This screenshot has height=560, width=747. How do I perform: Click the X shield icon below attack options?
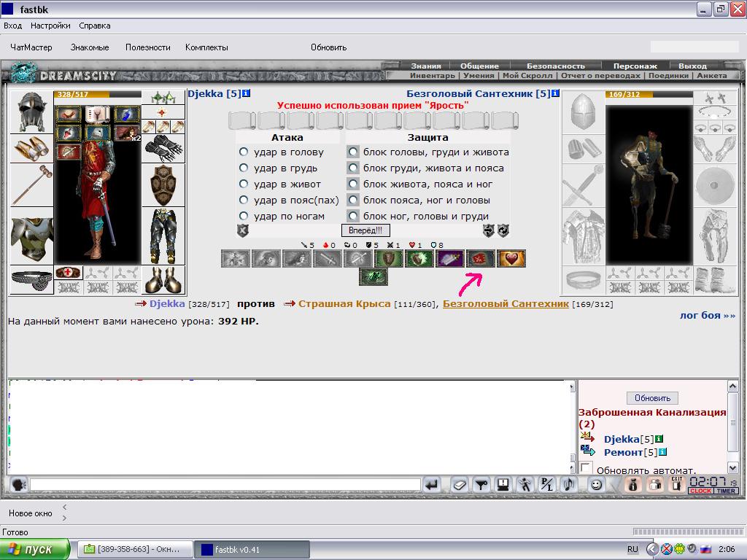[x=243, y=231]
